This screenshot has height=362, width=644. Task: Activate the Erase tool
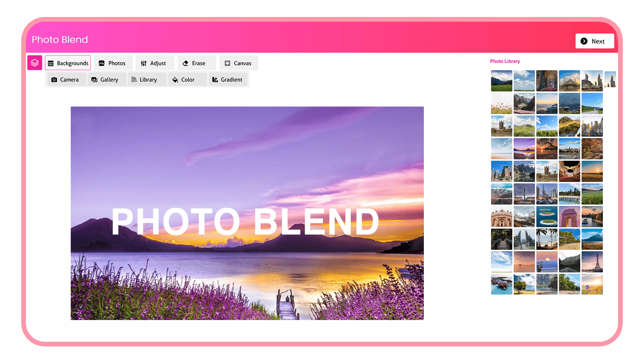pyautogui.click(x=194, y=63)
